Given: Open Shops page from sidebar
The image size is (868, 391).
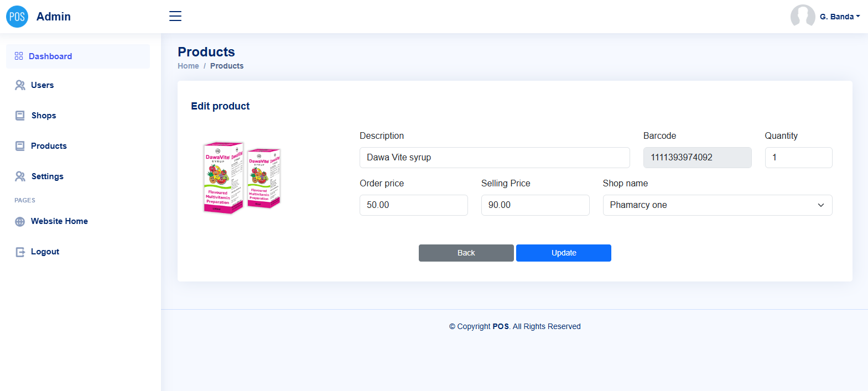Looking at the screenshot, I should tap(44, 116).
